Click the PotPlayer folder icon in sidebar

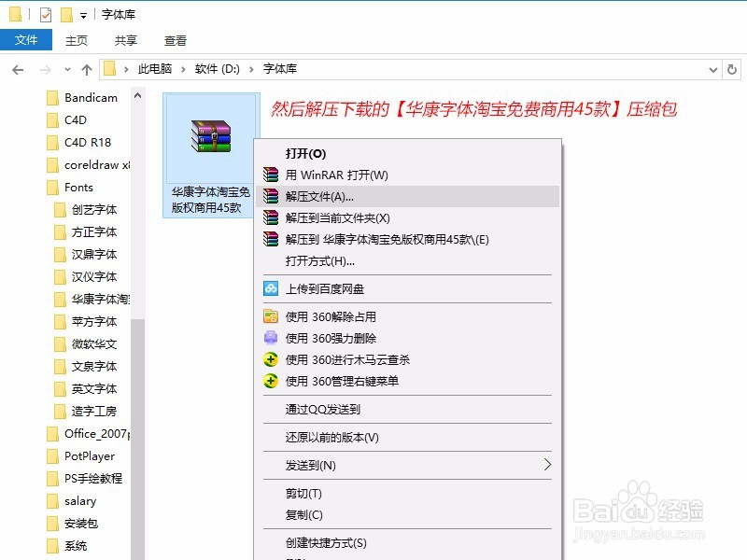coord(52,456)
